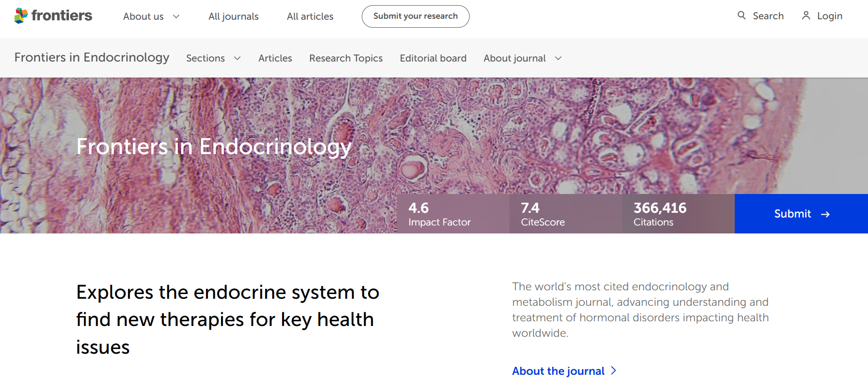Open the Articles tab
868x380 pixels.
coord(275,58)
